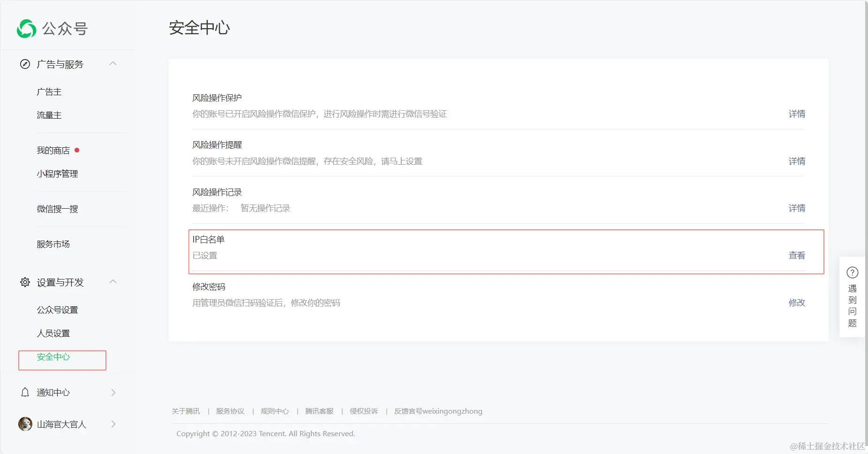868x454 pixels.
Task: Open 微信搜一搜 menu item
Action: 57,209
